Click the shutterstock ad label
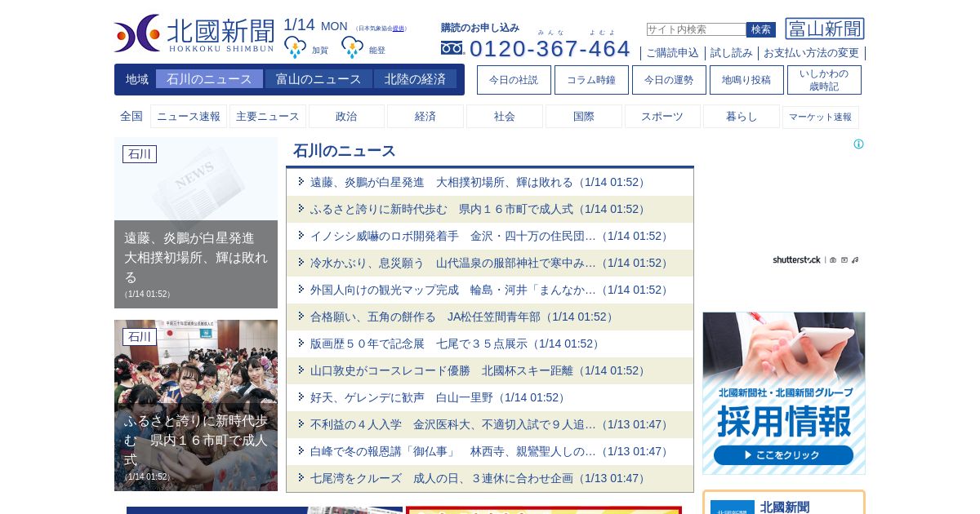This screenshot has height=514, width=980. (796, 260)
